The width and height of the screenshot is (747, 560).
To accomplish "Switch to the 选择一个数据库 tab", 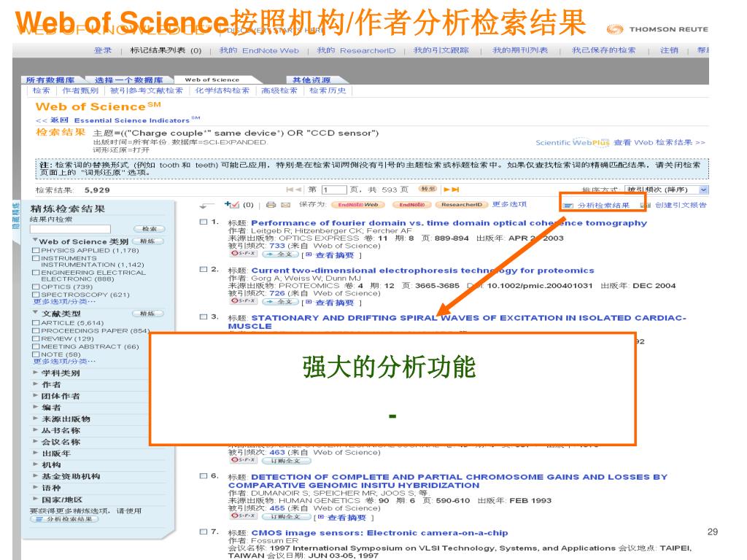I will tap(128, 80).
